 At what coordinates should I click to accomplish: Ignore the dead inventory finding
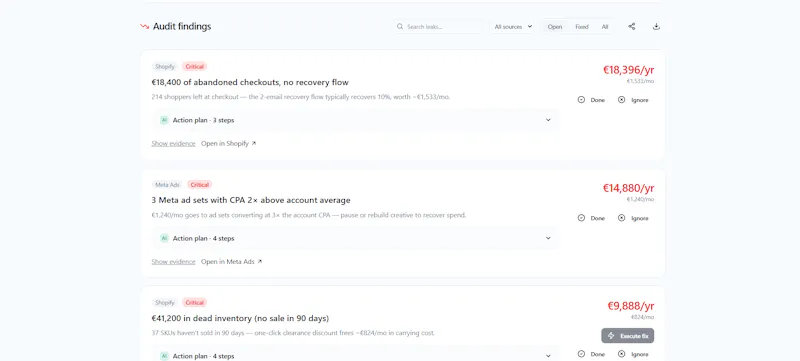pyautogui.click(x=633, y=354)
